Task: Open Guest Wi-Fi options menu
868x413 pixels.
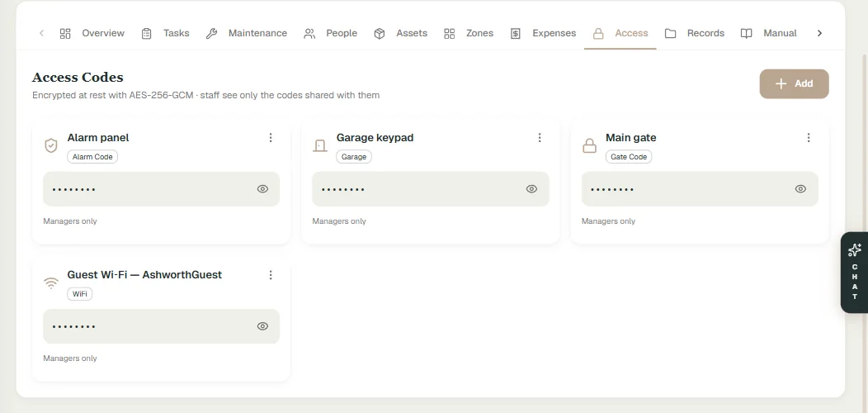Action: [271, 275]
